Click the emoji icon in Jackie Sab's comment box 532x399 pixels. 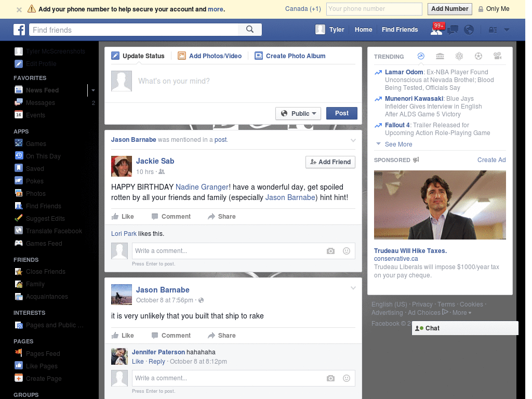pyautogui.click(x=347, y=251)
